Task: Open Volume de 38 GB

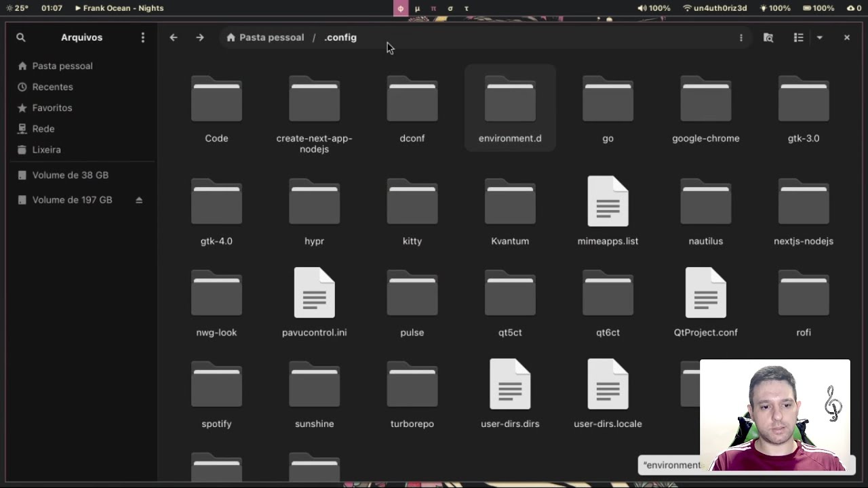Action: pyautogui.click(x=81, y=175)
